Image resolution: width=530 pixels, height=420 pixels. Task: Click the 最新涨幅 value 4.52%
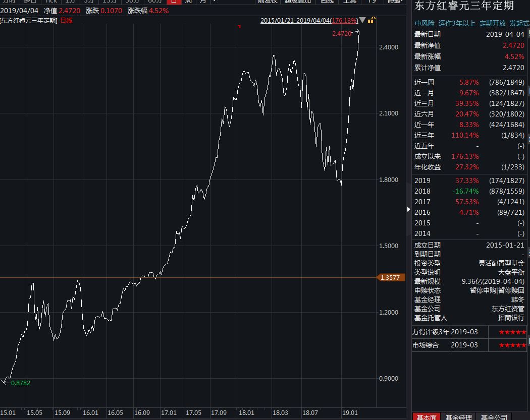pyautogui.click(x=514, y=56)
